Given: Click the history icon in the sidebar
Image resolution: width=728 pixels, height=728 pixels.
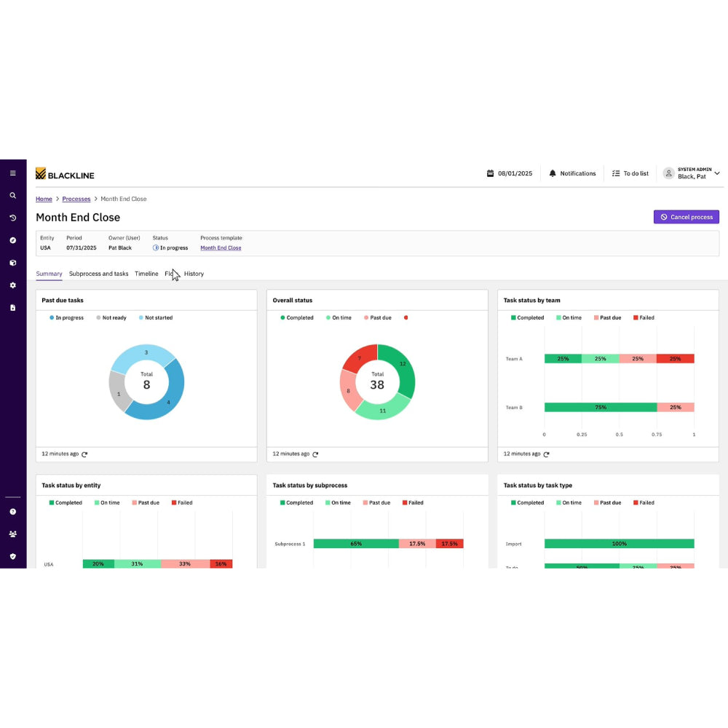Looking at the screenshot, I should [x=12, y=218].
